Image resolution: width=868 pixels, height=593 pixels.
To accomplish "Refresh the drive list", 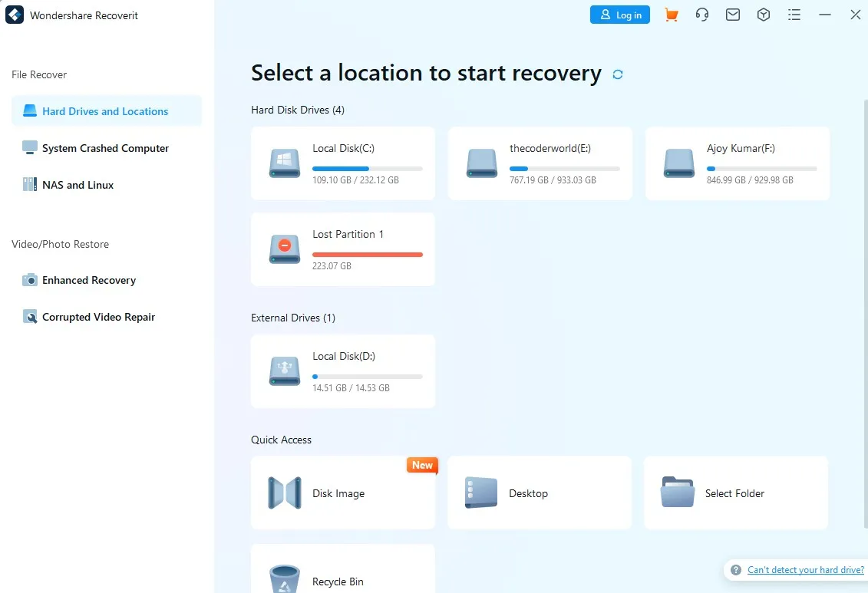I will [618, 74].
